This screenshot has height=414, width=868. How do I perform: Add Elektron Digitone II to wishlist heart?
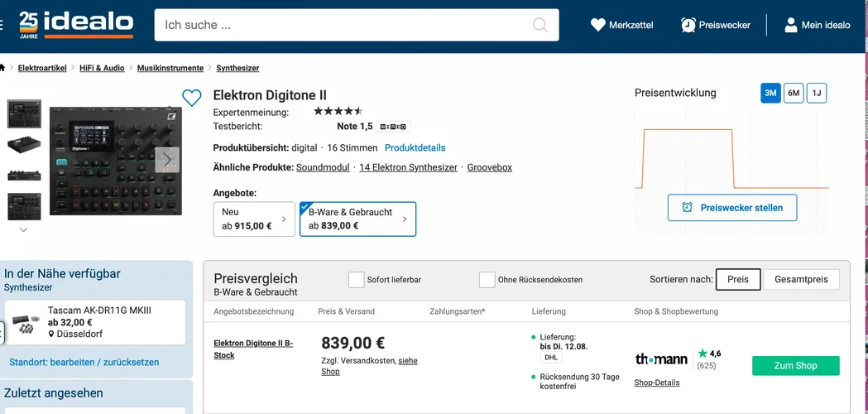click(192, 98)
